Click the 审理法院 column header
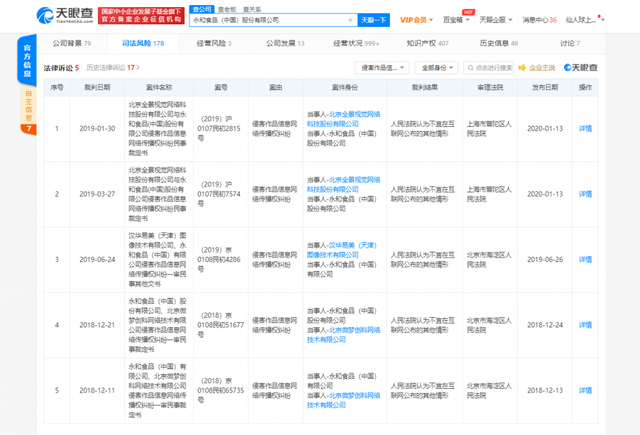 (490, 87)
